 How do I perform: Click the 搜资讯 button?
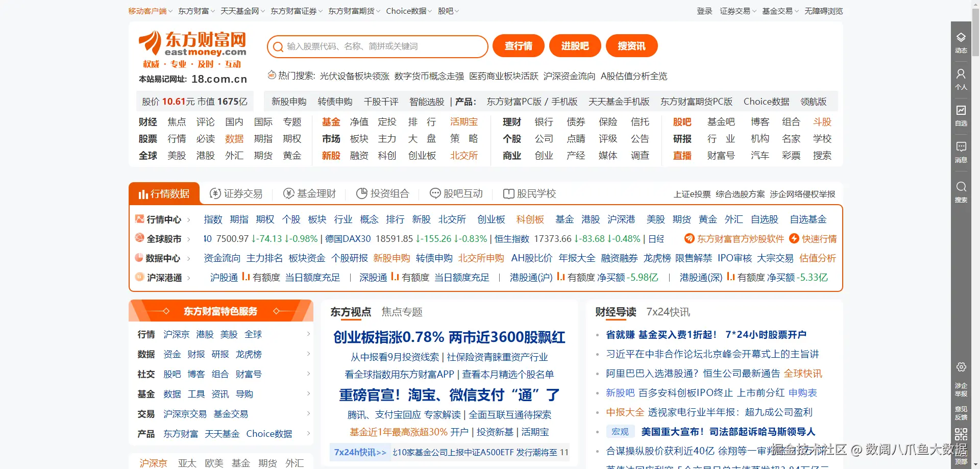pyautogui.click(x=632, y=46)
